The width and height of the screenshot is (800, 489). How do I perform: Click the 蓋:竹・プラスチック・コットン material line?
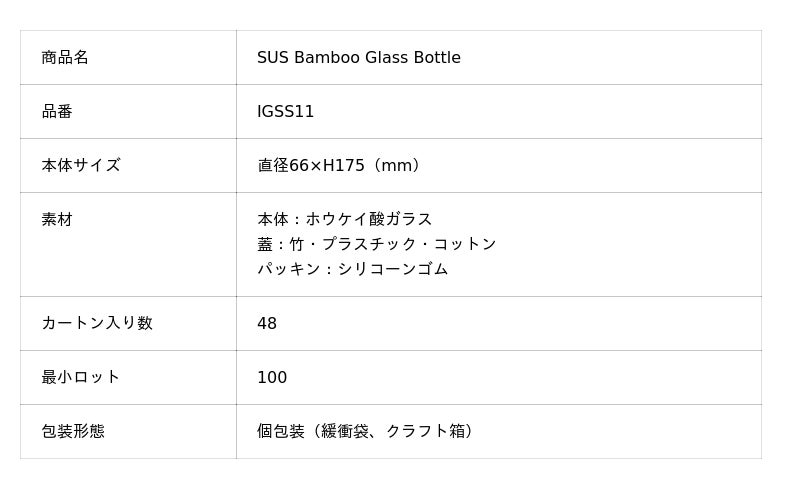coord(376,244)
